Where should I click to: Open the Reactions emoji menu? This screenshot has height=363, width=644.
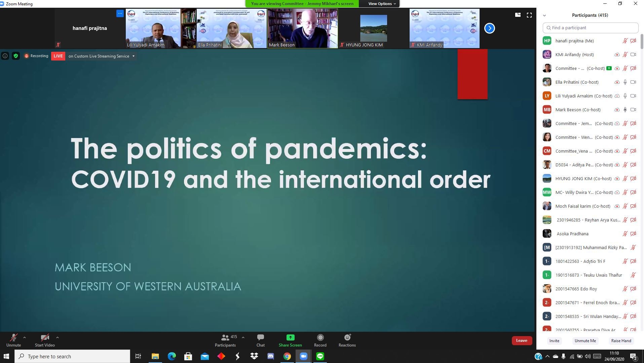[347, 337]
